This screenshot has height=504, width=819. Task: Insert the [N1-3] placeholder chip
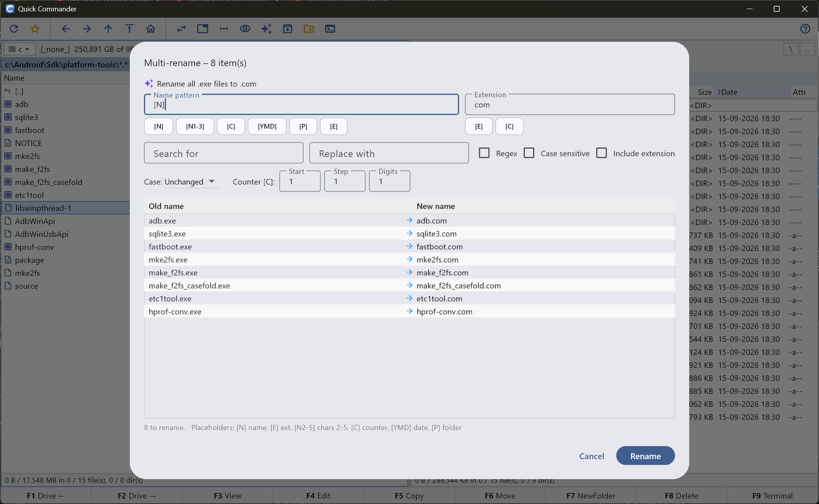195,126
